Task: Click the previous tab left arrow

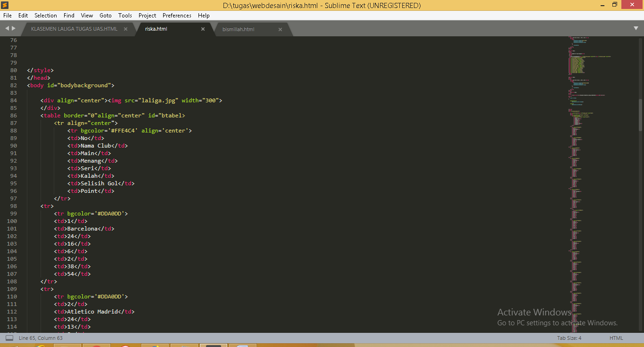Action: 7,29
